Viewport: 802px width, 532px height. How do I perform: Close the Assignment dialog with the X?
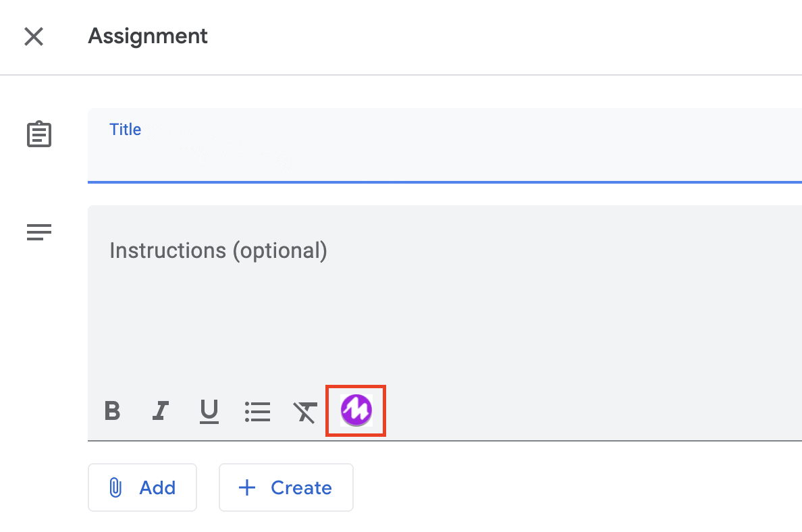pos(34,36)
